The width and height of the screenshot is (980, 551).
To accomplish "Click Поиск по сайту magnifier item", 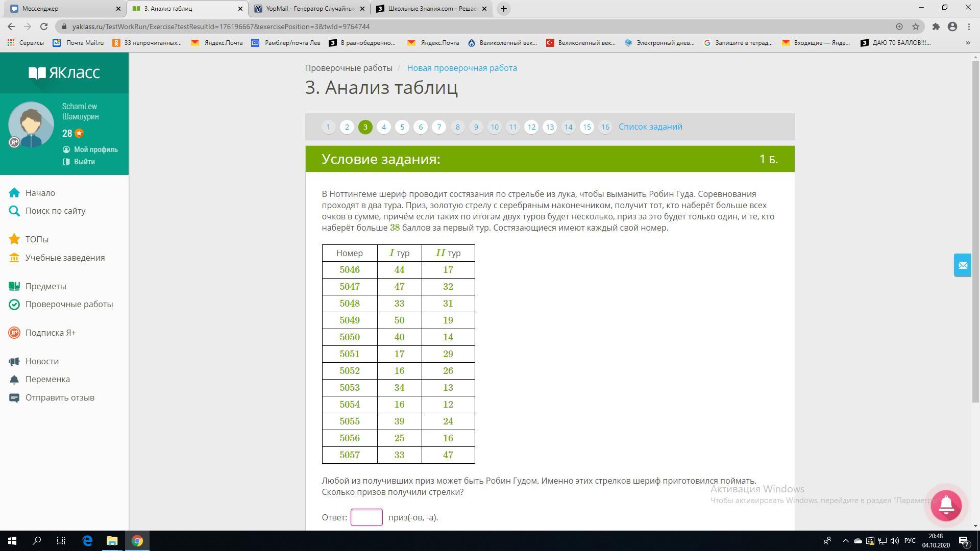I will point(55,211).
